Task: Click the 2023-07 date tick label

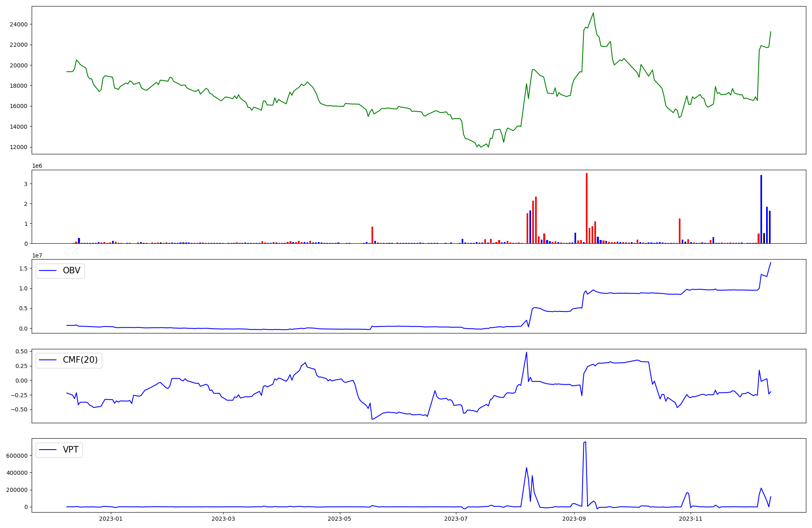Action: pos(456,519)
